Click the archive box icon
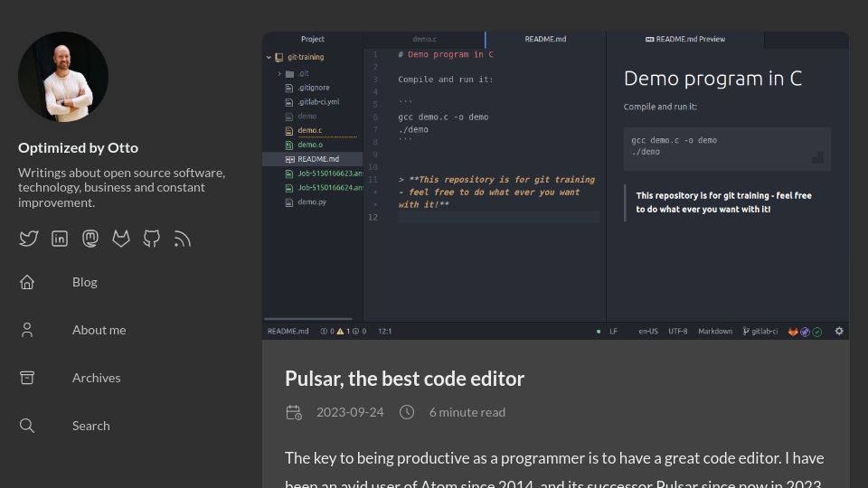This screenshot has height=488, width=868. click(x=27, y=378)
